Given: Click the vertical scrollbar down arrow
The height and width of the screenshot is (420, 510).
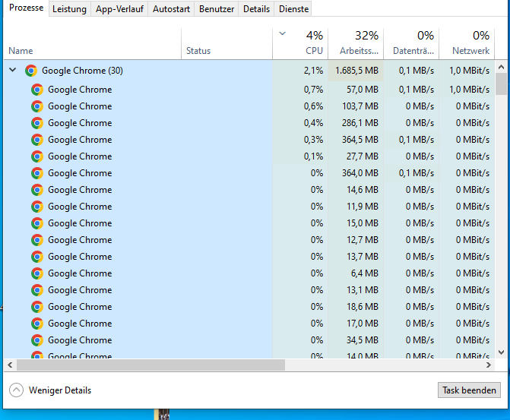Looking at the screenshot, I should point(501,352).
